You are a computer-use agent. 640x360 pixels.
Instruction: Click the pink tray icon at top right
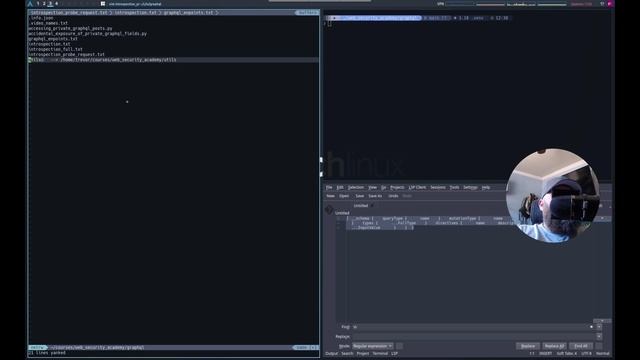pos(609,4)
